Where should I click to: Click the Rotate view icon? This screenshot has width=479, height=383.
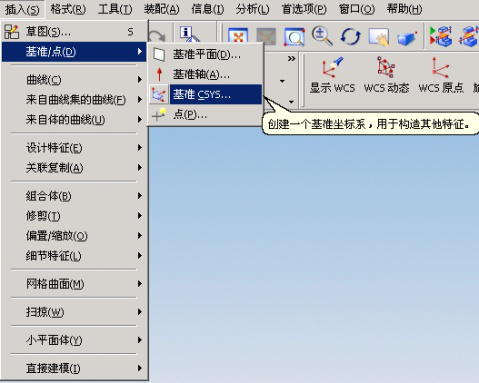coord(350,36)
